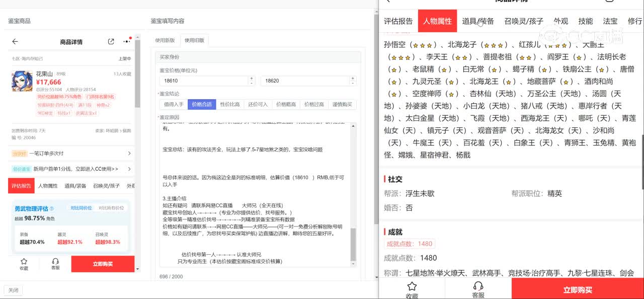Viewport: 644px width, 299px height.
Task: Click the back arrow in left product panel
Action: pos(15,42)
